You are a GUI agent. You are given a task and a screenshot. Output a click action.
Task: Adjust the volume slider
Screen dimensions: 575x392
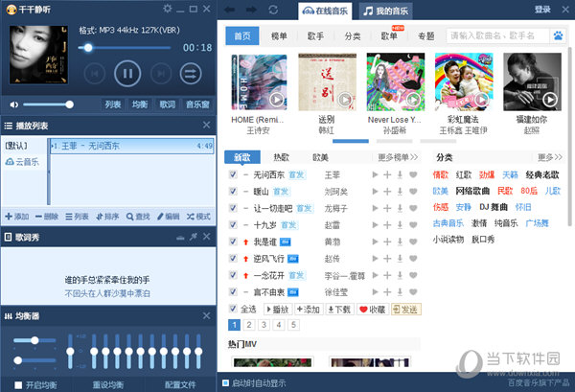[x=48, y=104]
